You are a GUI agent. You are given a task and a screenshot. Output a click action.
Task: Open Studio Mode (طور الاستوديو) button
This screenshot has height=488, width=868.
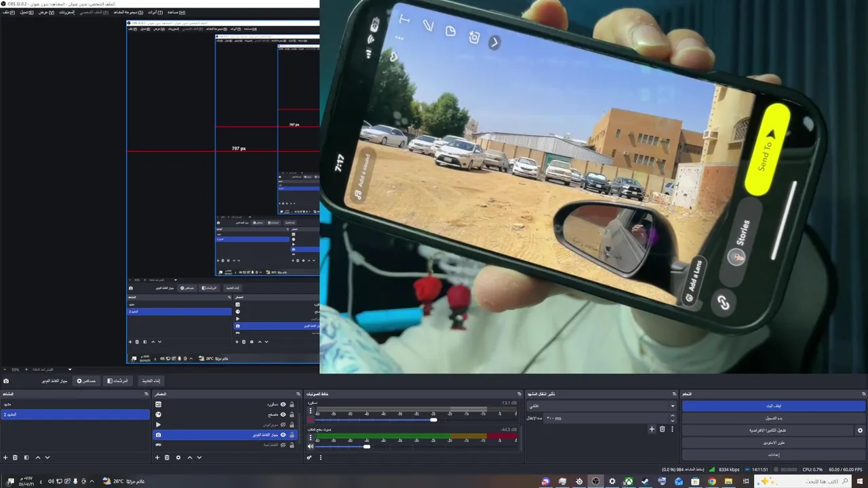774,443
